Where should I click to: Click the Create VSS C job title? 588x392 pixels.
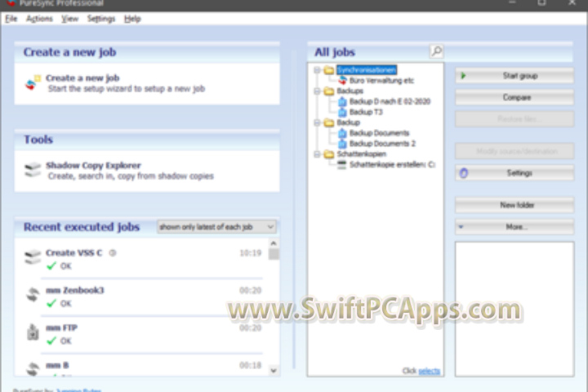pos(73,253)
